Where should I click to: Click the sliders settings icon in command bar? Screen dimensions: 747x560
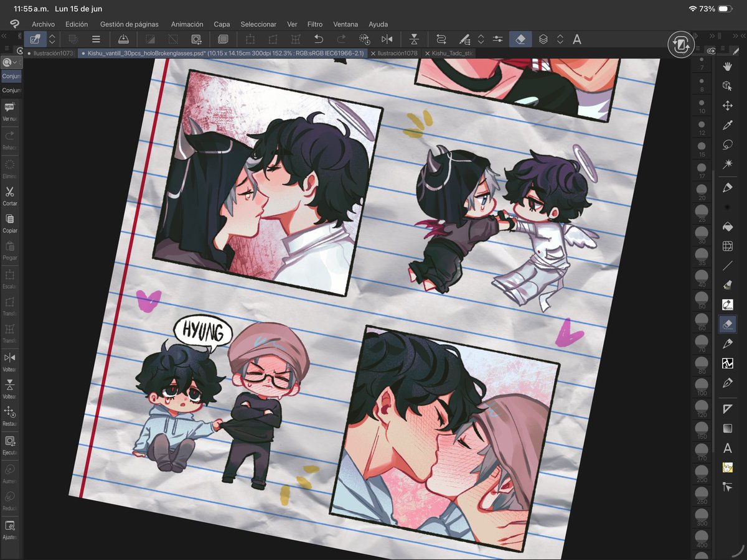(498, 39)
